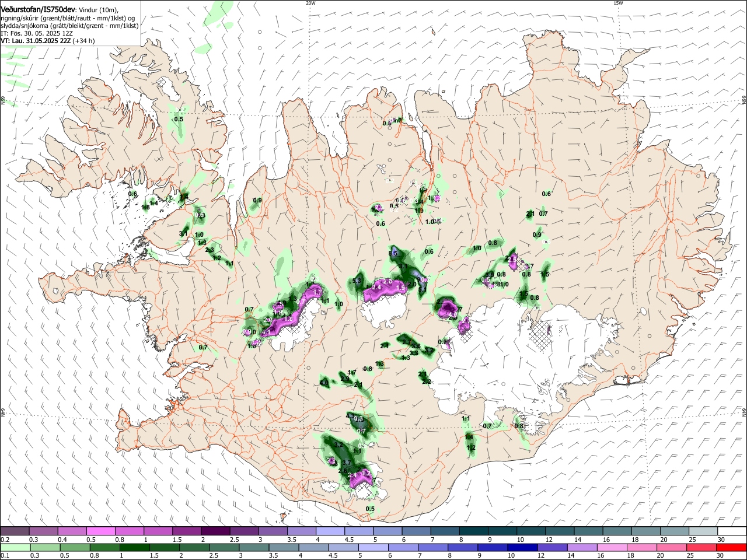Select the navy blue 10–12 rain legend swatch
This screenshot has height=560, width=747.
point(521,548)
